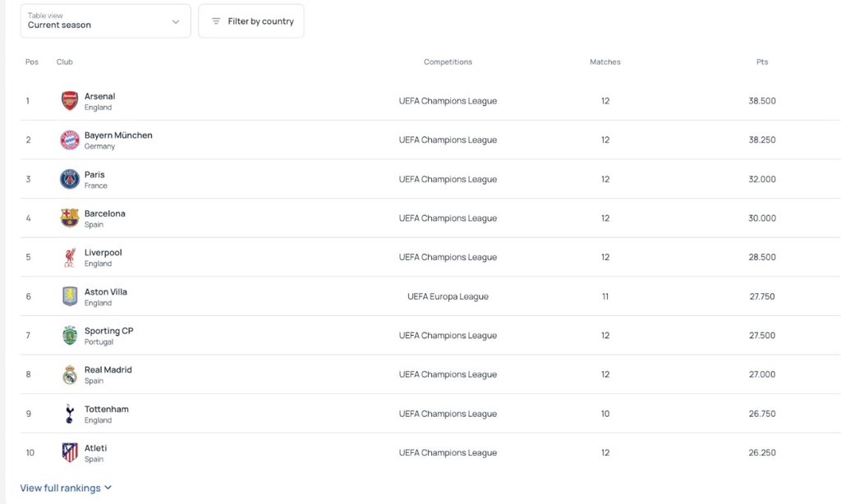
Task: Select Bayern München's 38.250 points value
Action: click(762, 140)
